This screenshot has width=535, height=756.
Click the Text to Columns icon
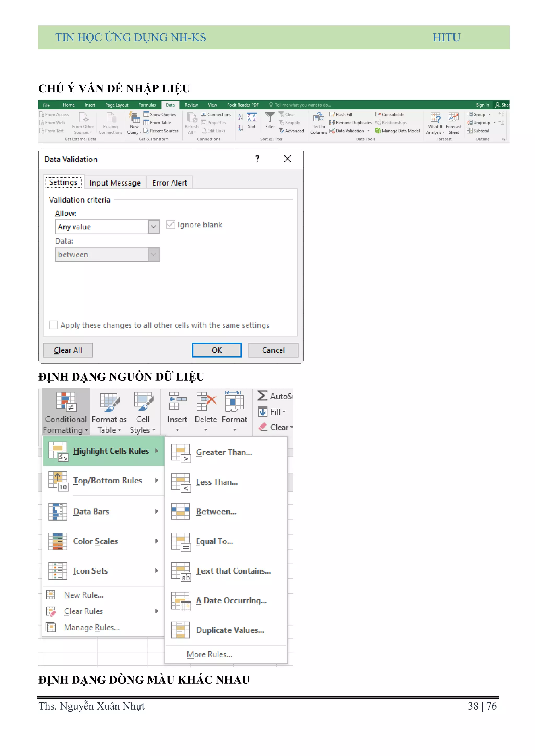(318, 117)
